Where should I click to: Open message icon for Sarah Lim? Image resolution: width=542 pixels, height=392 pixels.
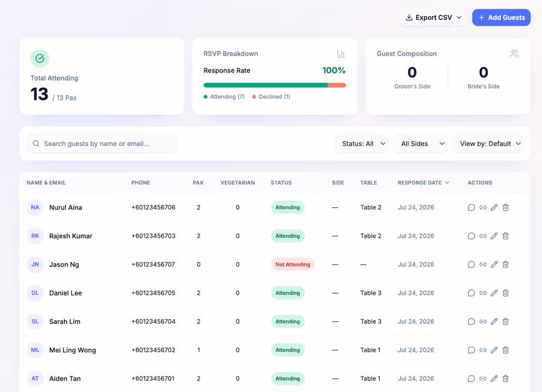point(471,321)
